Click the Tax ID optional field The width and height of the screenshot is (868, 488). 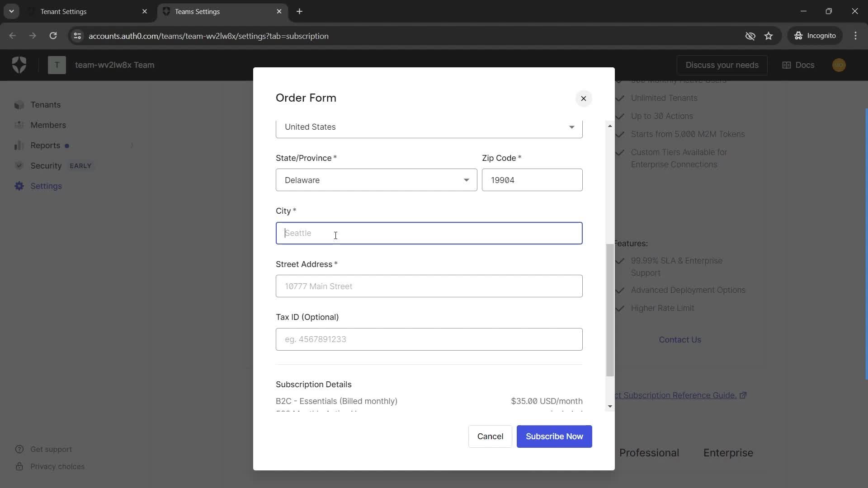(x=429, y=339)
